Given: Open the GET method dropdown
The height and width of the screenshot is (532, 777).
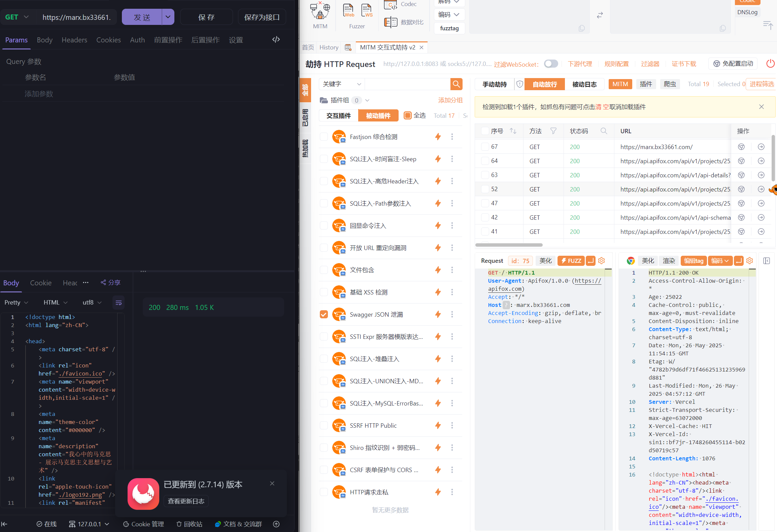Looking at the screenshot, I should pos(17,17).
